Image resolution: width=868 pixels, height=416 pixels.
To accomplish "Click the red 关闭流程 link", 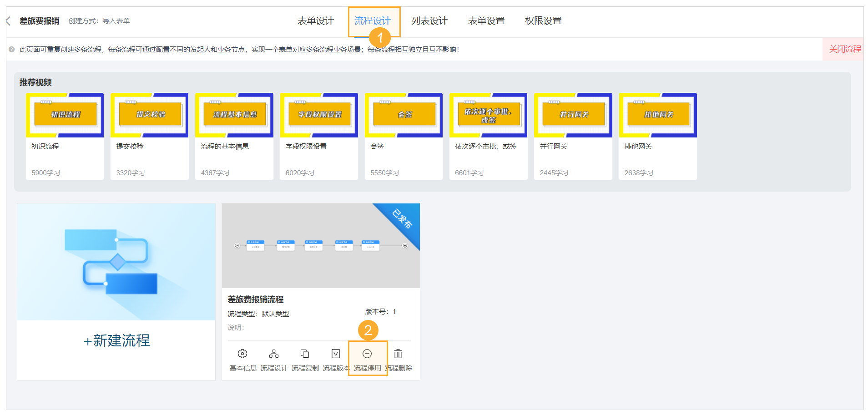I will (x=844, y=49).
